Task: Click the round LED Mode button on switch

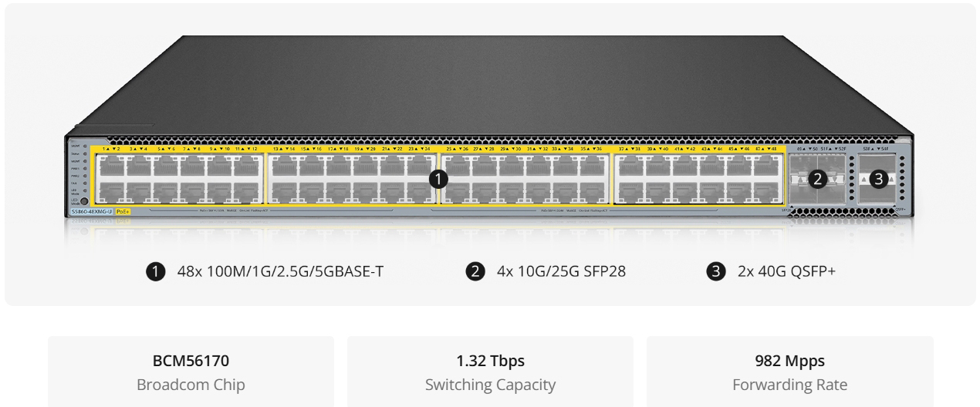Action: pos(83,200)
